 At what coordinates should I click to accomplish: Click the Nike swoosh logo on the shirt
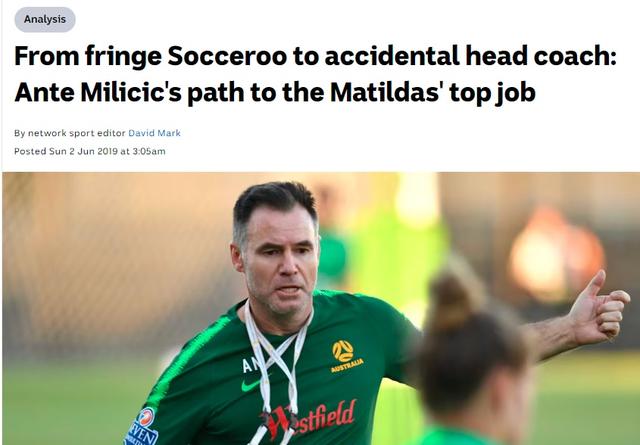(251, 385)
